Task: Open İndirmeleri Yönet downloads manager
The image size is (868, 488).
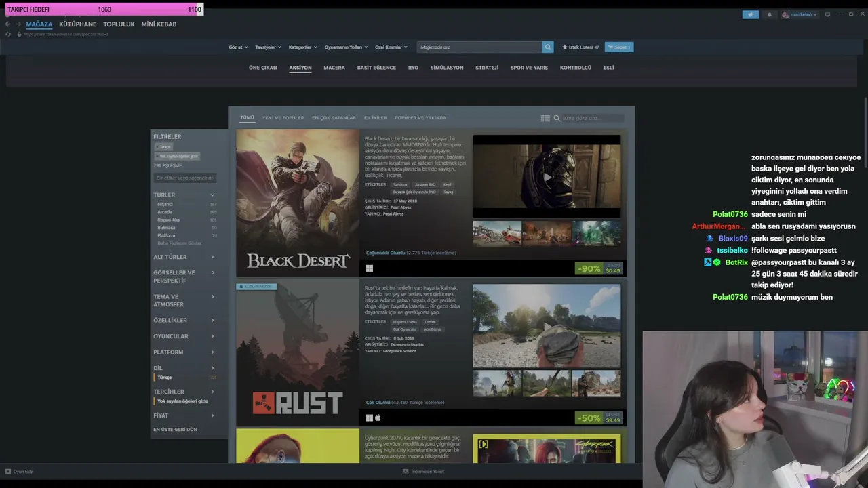Action: click(x=423, y=472)
